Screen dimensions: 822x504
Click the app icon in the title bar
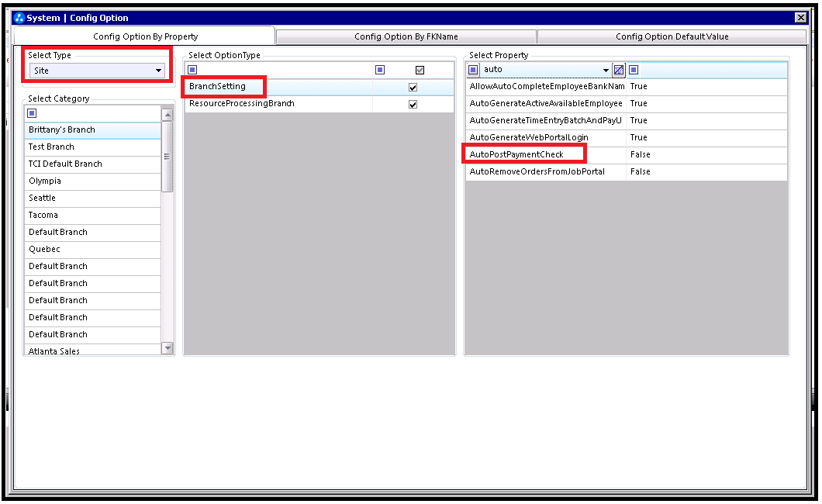(19, 18)
